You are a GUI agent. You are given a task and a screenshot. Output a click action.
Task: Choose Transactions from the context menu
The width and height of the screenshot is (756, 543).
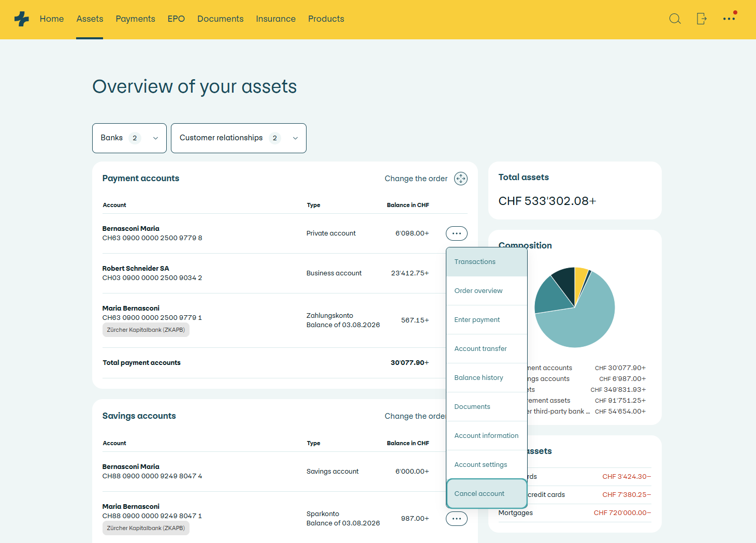point(487,262)
